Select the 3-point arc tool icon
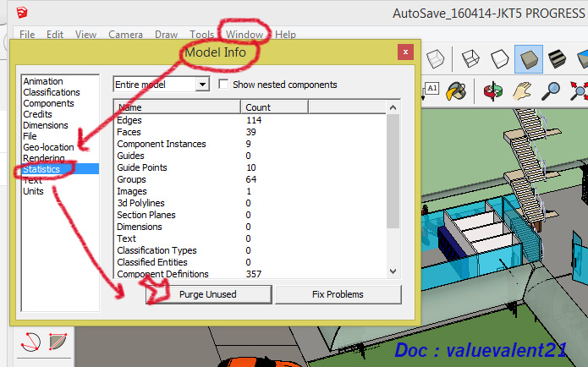Screen dimensions: 588x367 [x=30, y=342]
